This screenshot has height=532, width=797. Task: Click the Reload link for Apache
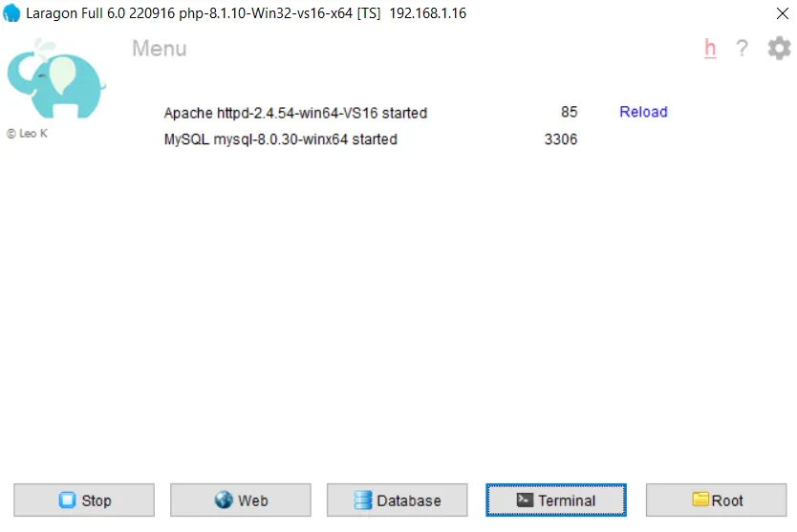tap(643, 112)
